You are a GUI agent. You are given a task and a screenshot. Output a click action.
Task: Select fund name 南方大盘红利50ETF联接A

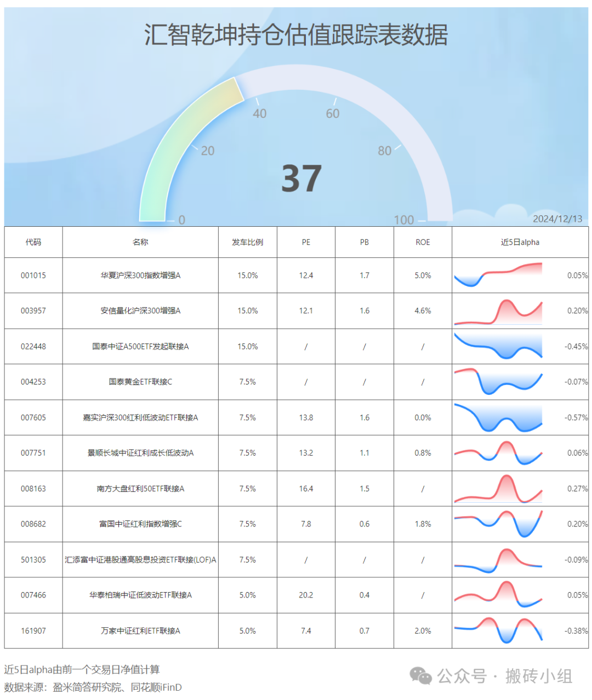point(140,489)
